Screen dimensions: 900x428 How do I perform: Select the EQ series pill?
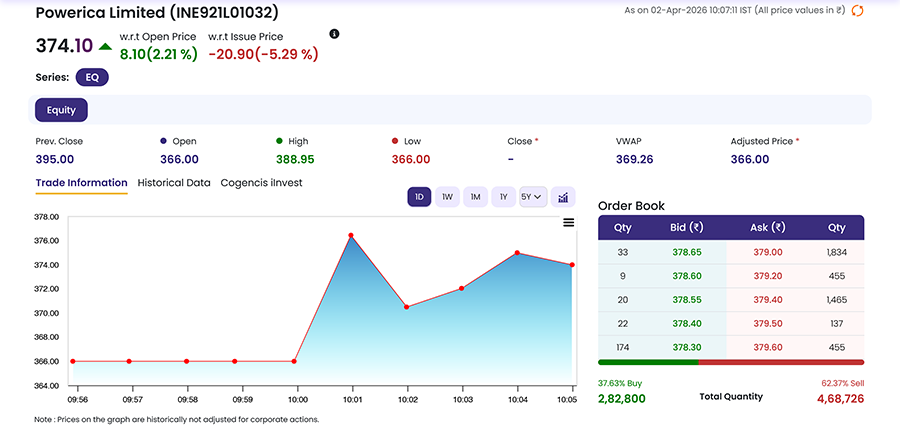(92, 77)
